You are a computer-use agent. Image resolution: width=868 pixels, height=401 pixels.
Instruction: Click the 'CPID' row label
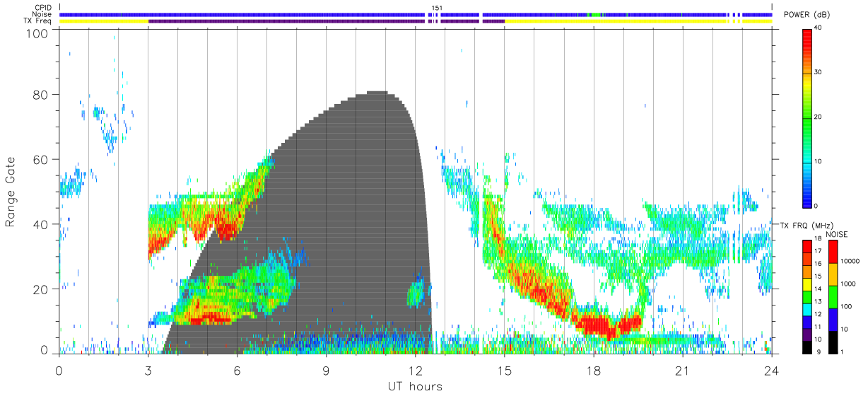click(43, 8)
